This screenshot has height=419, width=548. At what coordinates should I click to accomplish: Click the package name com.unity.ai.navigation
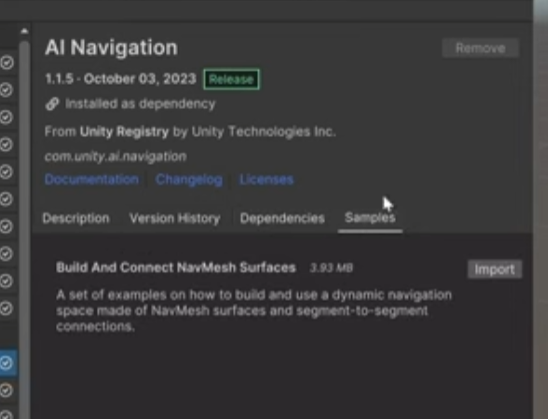click(x=115, y=157)
